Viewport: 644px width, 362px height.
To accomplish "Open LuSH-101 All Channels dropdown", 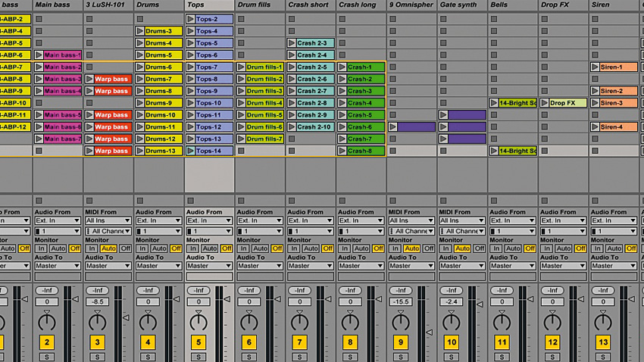I will (108, 231).
